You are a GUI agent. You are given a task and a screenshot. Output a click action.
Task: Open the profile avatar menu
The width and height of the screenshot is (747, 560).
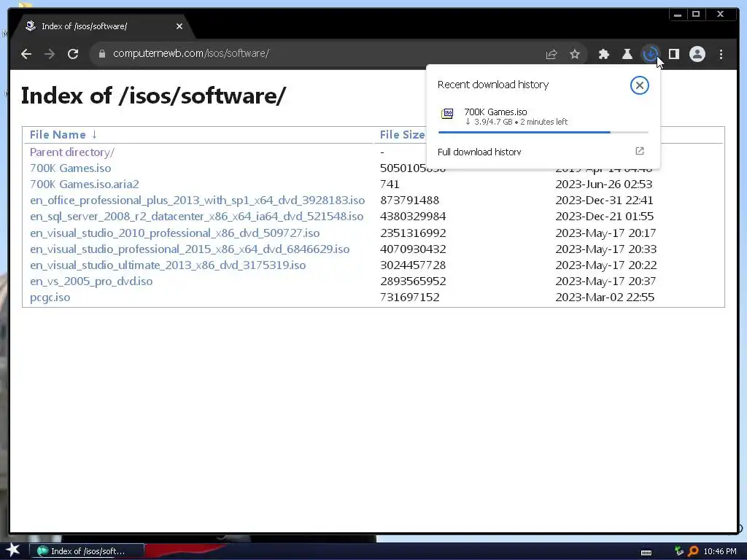click(697, 54)
